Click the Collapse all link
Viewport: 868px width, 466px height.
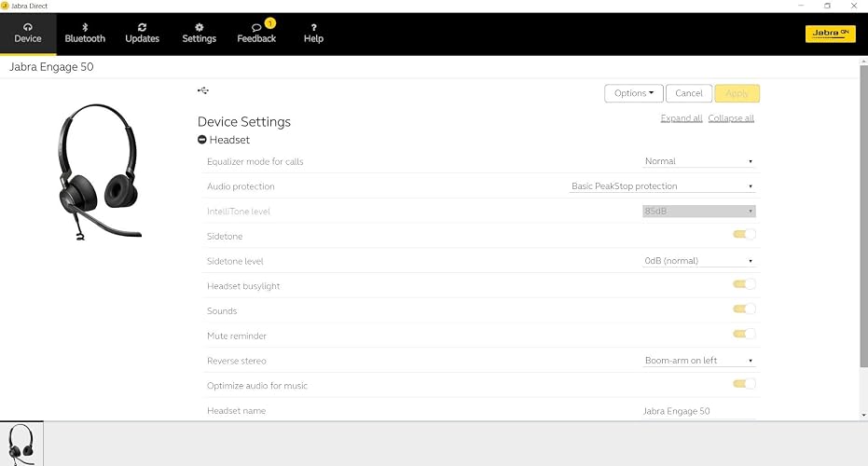pyautogui.click(x=731, y=117)
